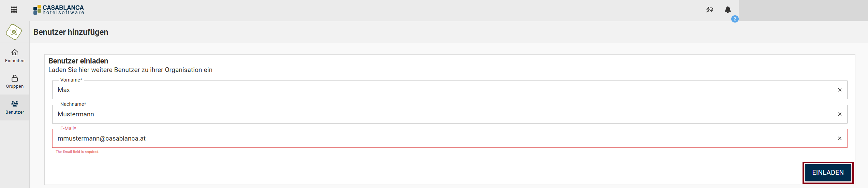Click the running person icon in header
868x188 pixels.
coord(709,10)
